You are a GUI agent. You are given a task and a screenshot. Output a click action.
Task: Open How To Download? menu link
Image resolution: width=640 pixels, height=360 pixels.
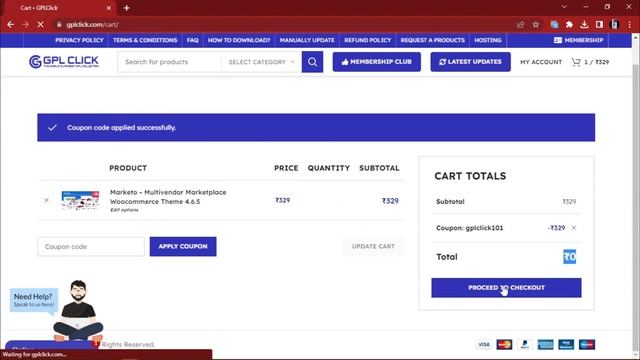[x=239, y=40]
